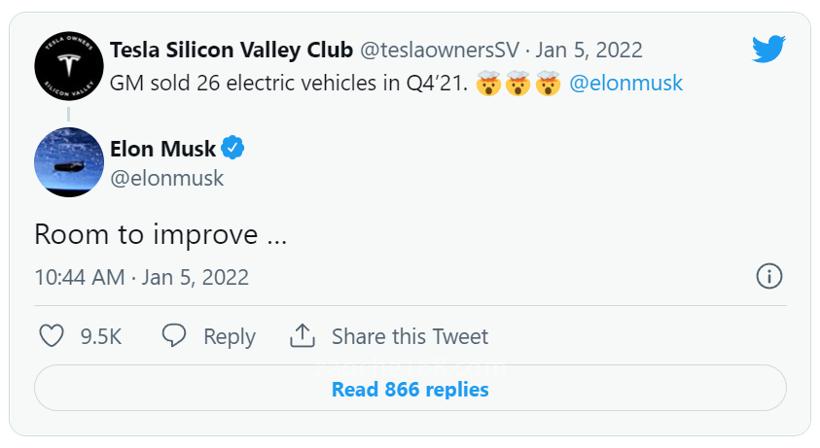Open the tweet info circle icon

pos(768,276)
